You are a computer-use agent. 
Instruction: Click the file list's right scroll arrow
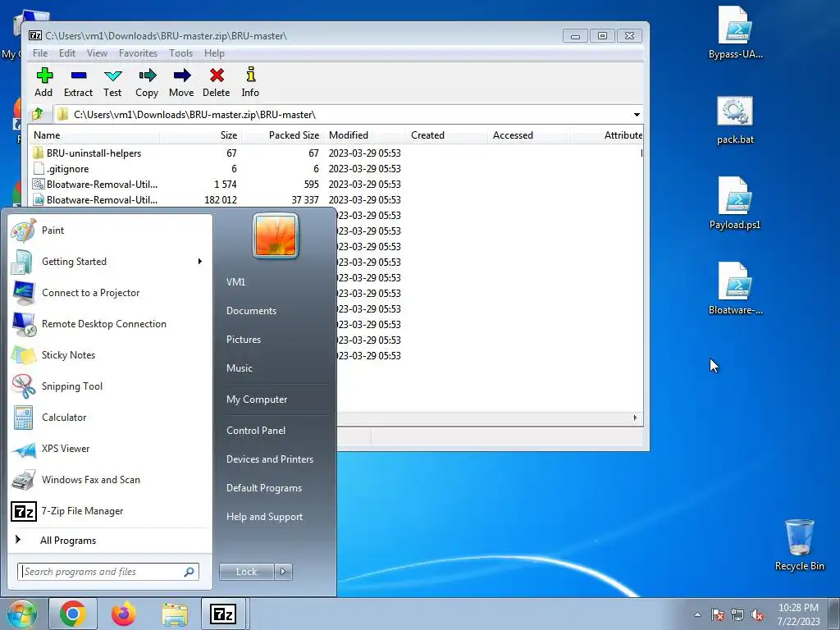636,418
